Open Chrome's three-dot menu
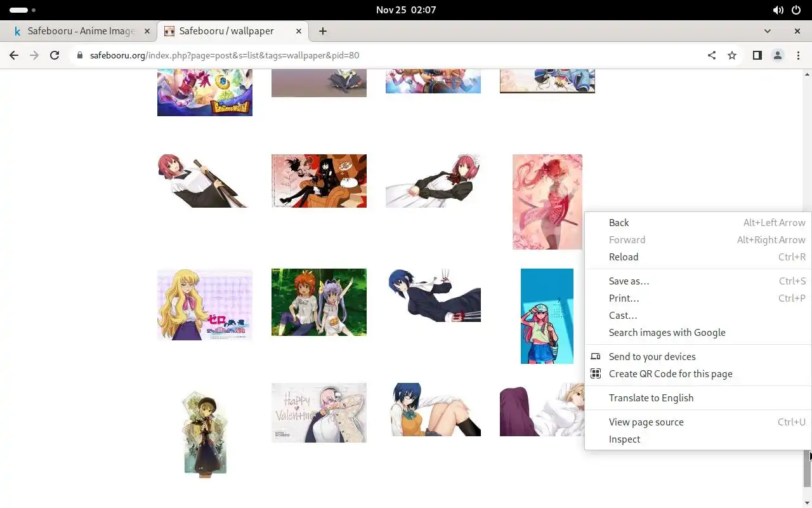 [798, 55]
